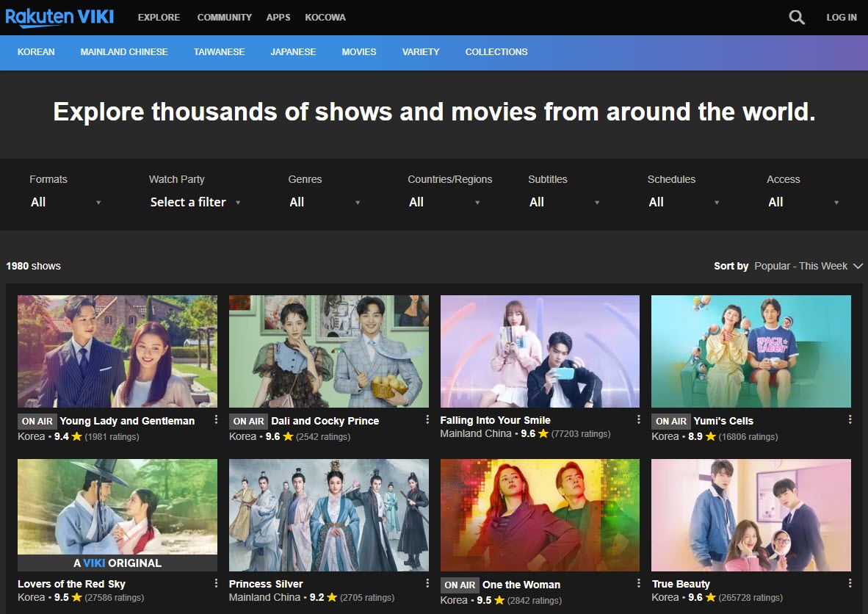Click three-dot menu beside Yumi's Cells

pos(850,419)
